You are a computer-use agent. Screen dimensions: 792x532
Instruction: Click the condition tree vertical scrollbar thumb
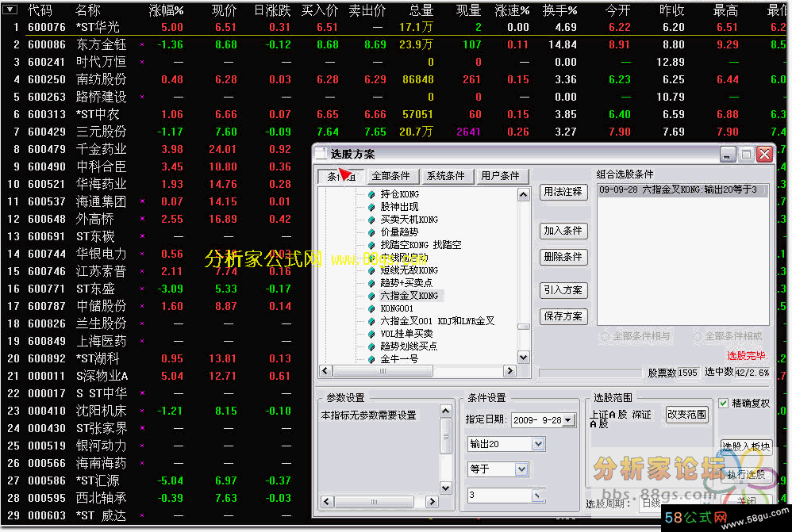point(523,327)
